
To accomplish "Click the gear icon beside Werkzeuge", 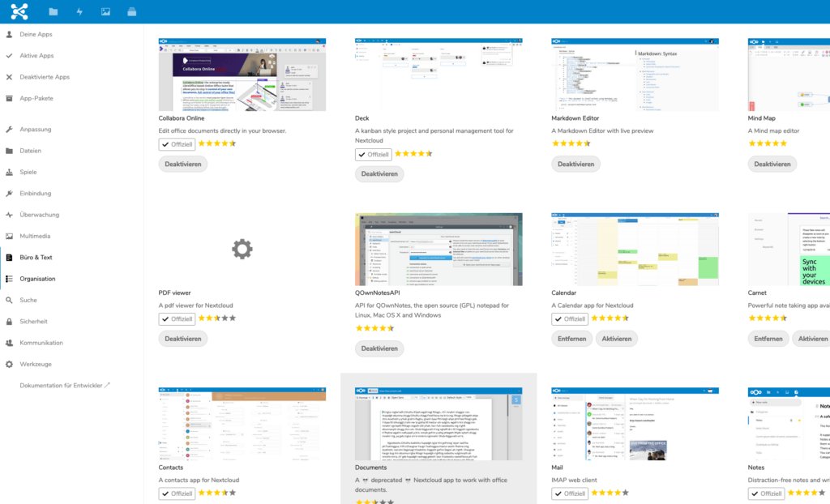I will click(x=9, y=365).
